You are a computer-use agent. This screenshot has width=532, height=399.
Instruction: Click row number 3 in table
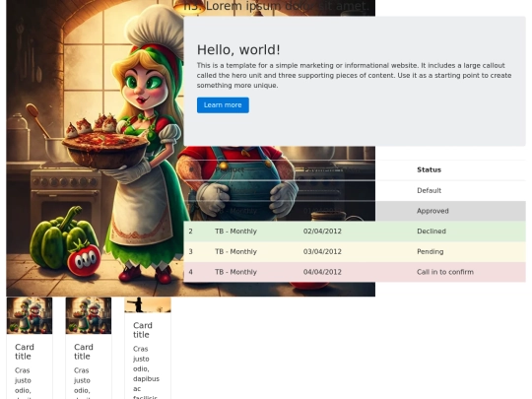(x=191, y=252)
